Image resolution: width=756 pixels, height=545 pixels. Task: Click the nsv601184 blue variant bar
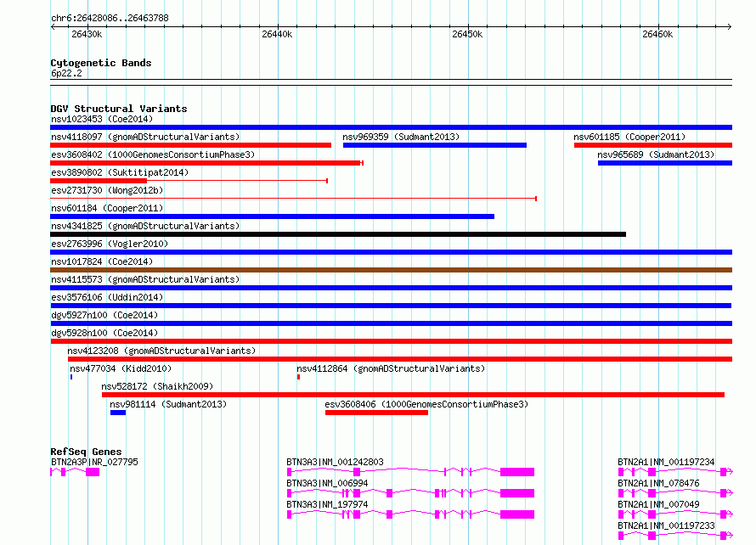pos(272,216)
